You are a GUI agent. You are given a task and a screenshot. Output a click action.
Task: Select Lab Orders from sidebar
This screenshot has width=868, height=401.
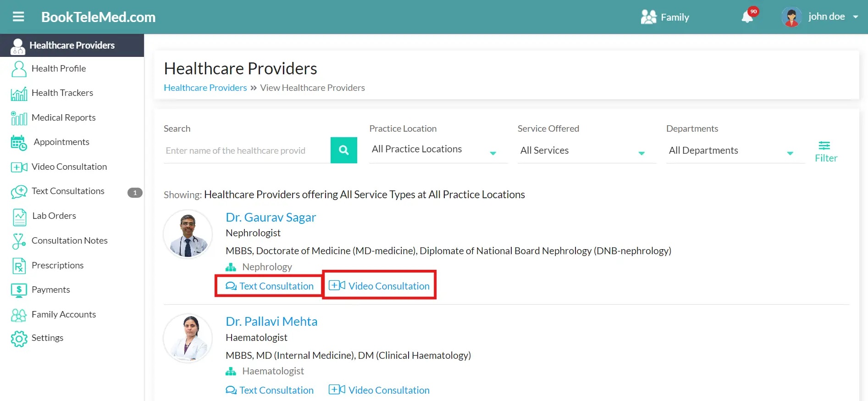tap(54, 216)
